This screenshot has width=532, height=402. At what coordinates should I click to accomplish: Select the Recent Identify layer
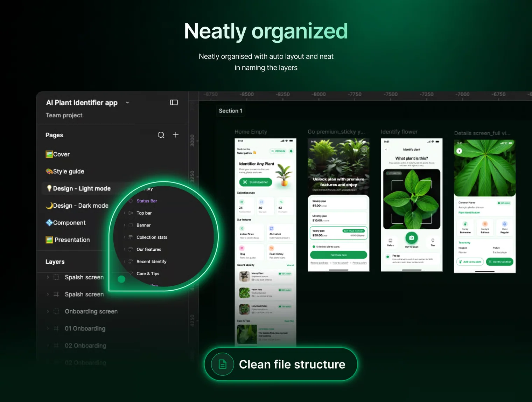coord(152,262)
